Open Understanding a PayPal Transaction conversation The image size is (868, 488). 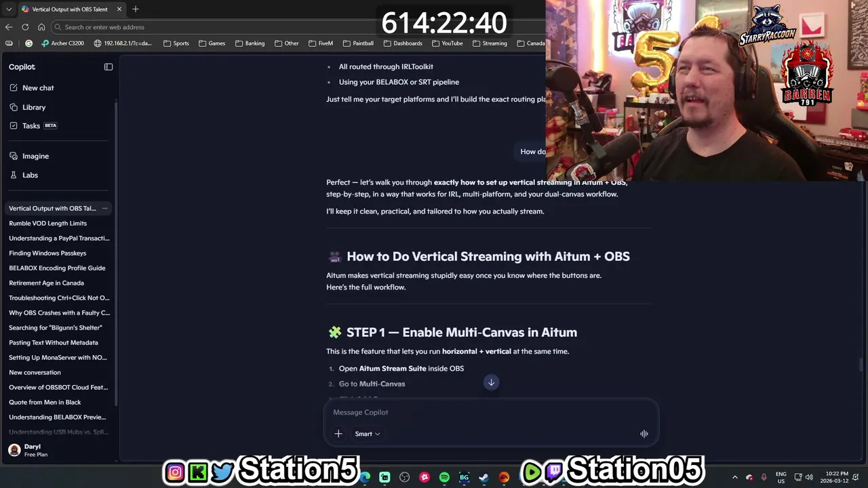(59, 238)
